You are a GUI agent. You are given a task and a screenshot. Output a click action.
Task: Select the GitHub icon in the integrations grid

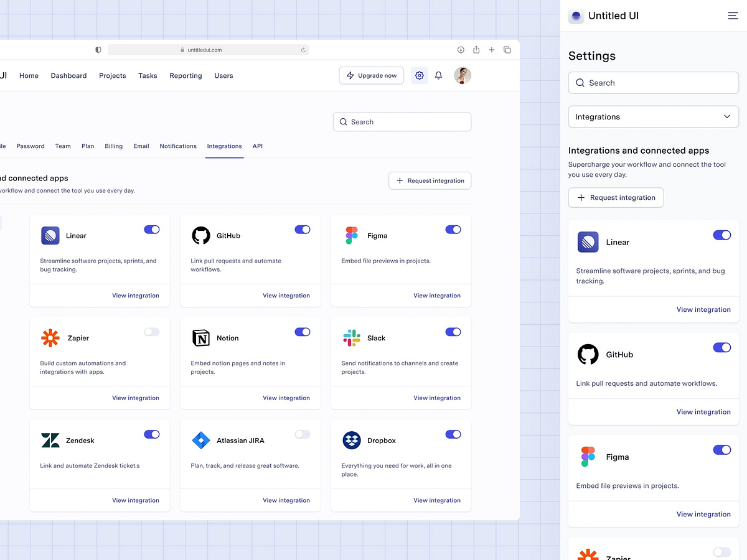(200, 235)
